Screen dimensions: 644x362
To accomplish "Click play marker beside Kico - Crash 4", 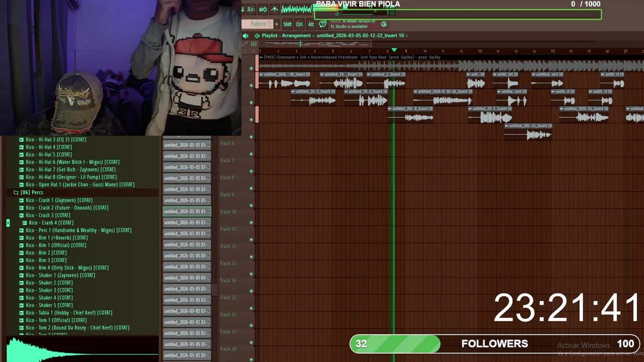I will (x=8, y=223).
